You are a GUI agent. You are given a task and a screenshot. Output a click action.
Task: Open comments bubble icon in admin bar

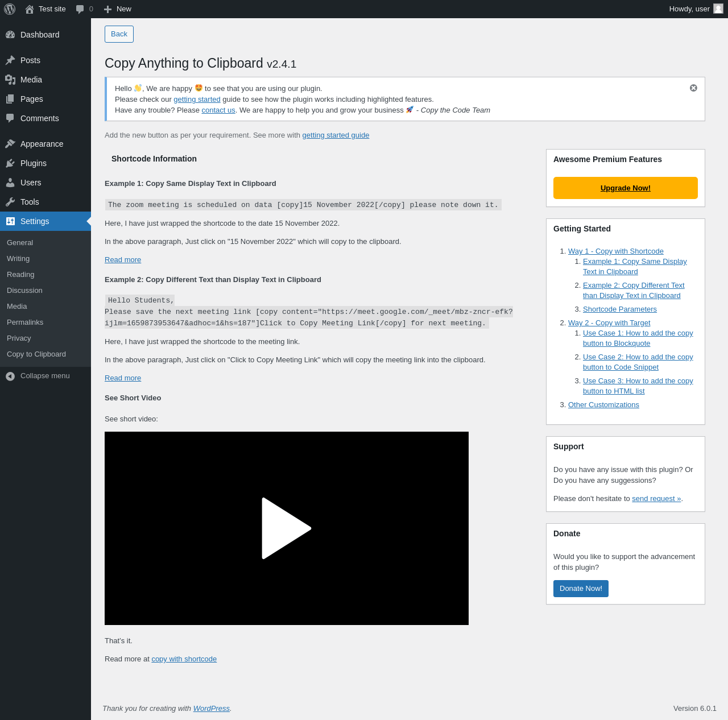80,9
